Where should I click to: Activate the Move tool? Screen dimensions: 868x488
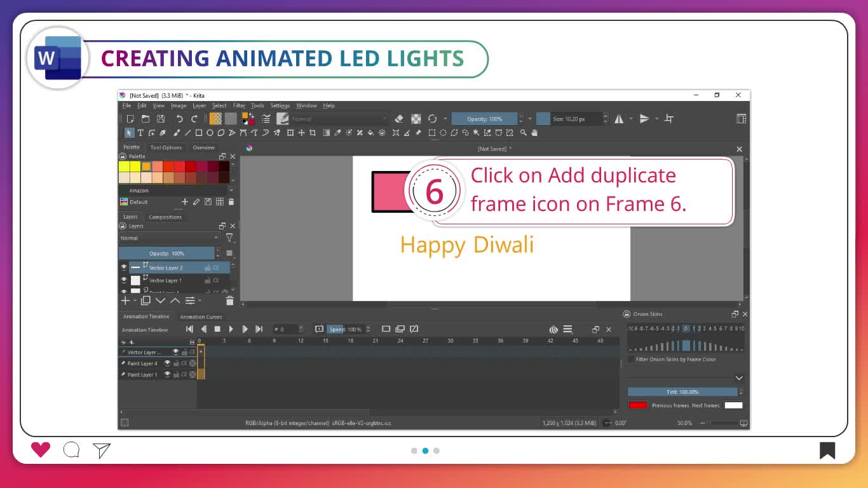coord(301,133)
